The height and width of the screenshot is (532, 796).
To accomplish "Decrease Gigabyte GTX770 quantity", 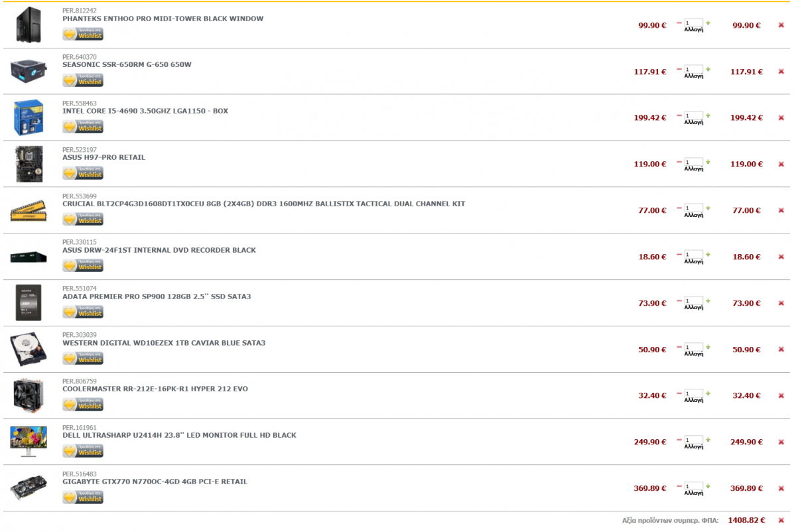I will click(x=679, y=486).
